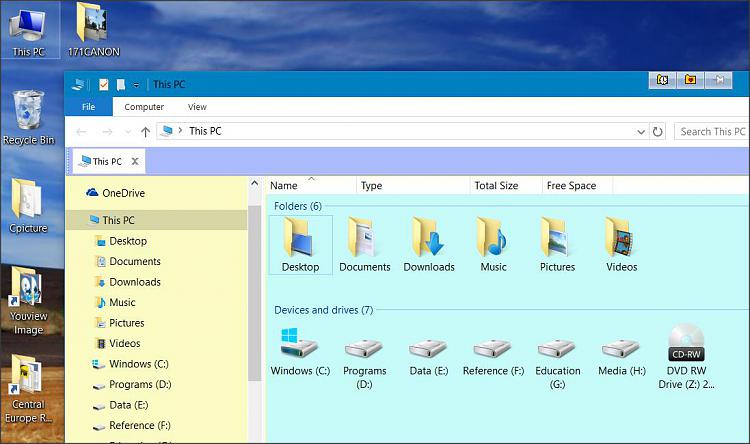The height and width of the screenshot is (444, 750).
Task: Click the folder-with-clock title bar button
Action: tap(662, 80)
